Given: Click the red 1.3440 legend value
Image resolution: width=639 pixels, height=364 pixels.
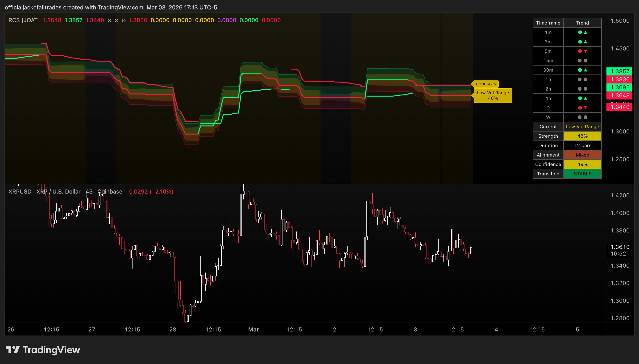Looking at the screenshot, I should [x=95, y=20].
